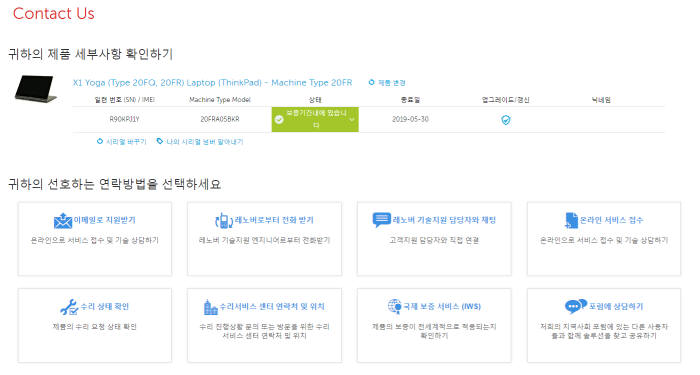
Task: Click the warranty status checkmark icon
Action: coord(279,120)
